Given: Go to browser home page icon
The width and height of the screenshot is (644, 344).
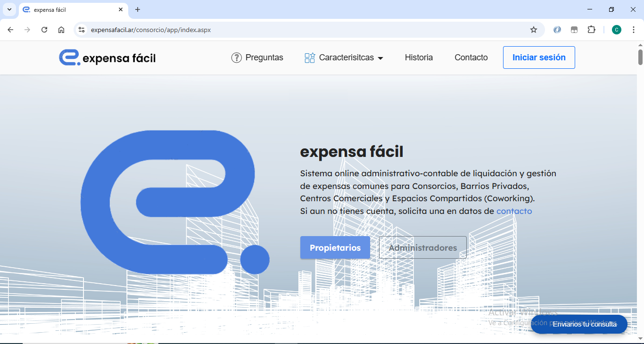Looking at the screenshot, I should 61,30.
